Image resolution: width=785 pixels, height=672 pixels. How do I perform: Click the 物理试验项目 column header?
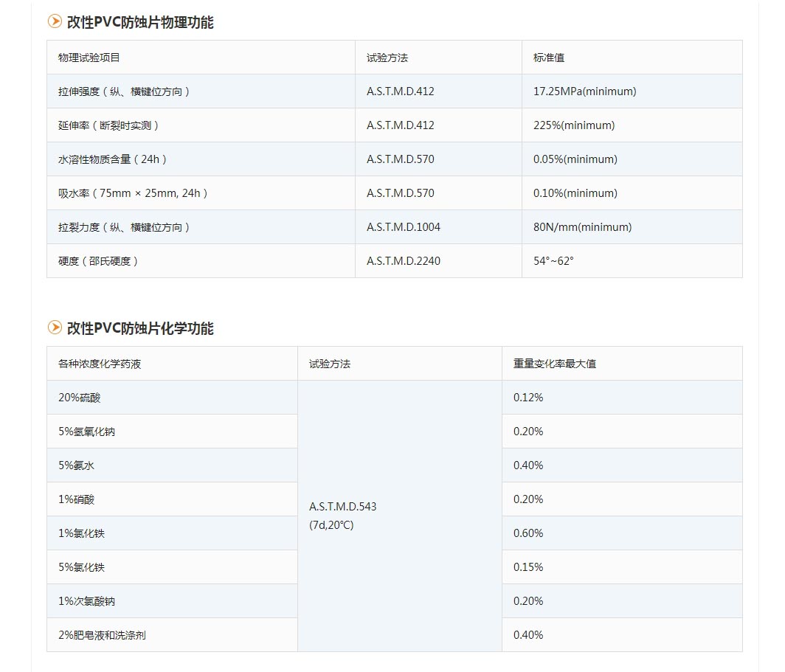pos(89,58)
